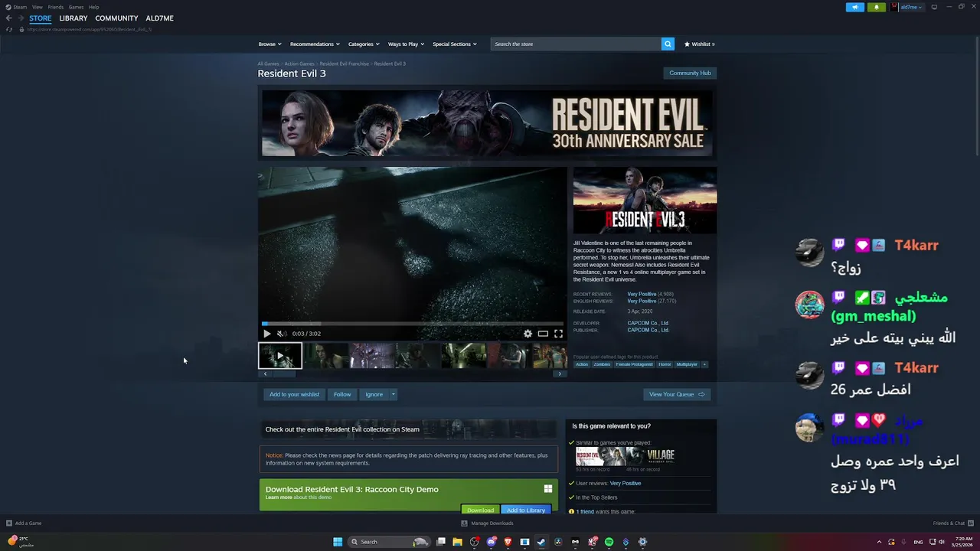Toggle theater mode in video player

pyautogui.click(x=543, y=334)
